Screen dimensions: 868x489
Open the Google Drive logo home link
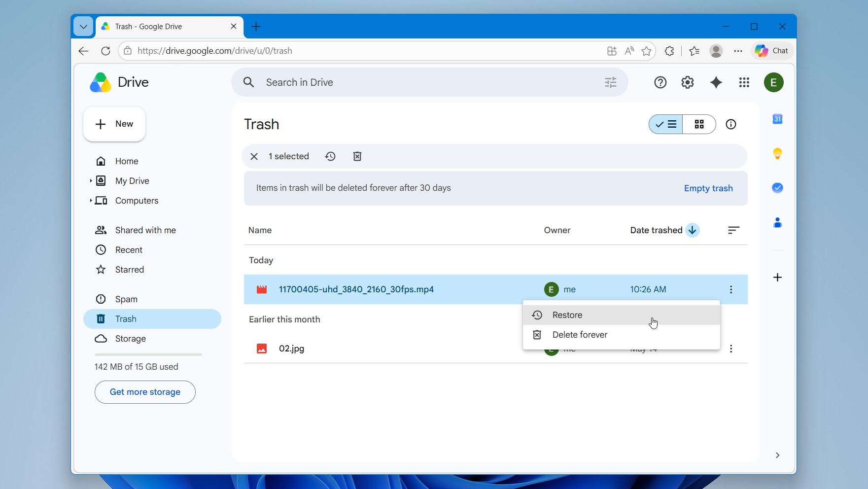pos(119,82)
